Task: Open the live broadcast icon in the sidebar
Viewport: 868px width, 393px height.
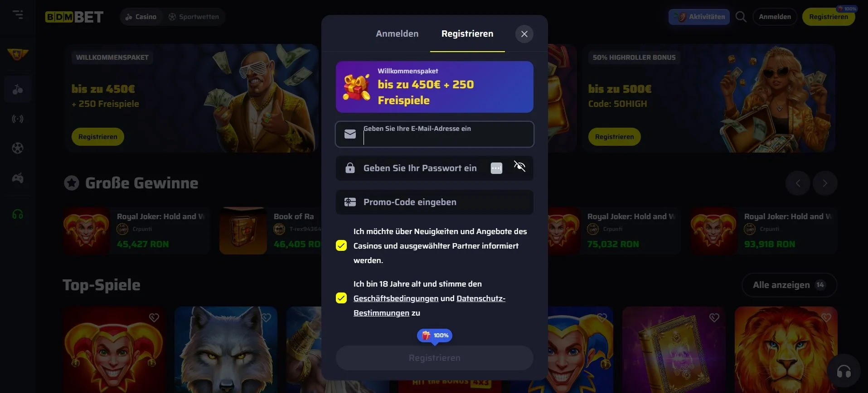Action: 18,119
